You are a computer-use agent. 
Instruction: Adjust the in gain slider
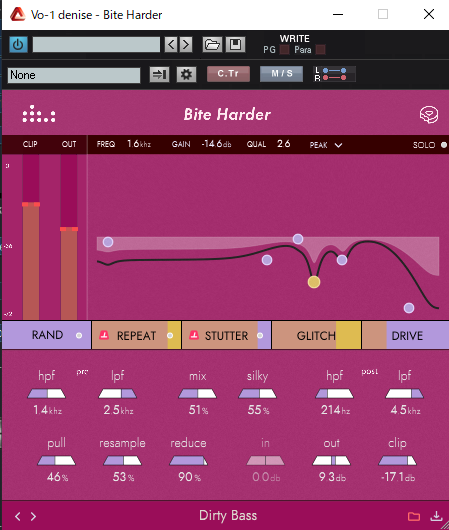pos(265,460)
